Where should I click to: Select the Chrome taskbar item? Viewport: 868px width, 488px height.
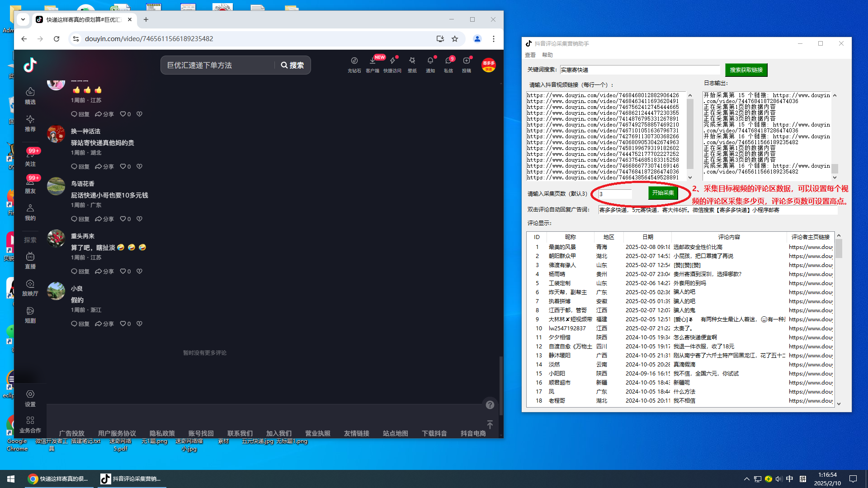59,479
